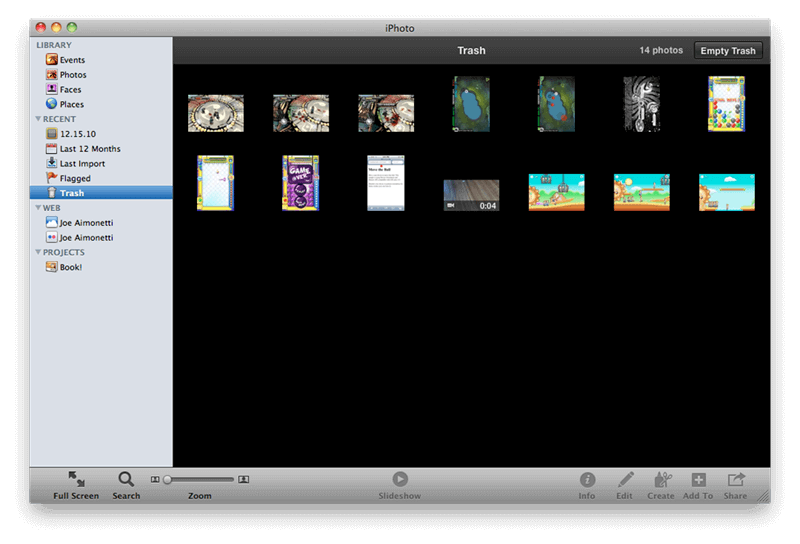Open the first Joe Aimonetti web album icon
This screenshot has width=800, height=544.
(52, 222)
